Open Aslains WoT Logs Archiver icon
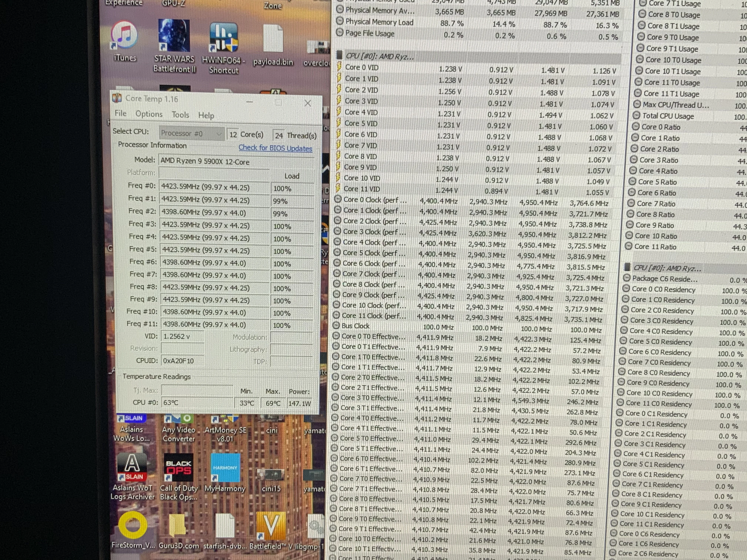Image resolution: width=747 pixels, height=560 pixels. point(132,477)
